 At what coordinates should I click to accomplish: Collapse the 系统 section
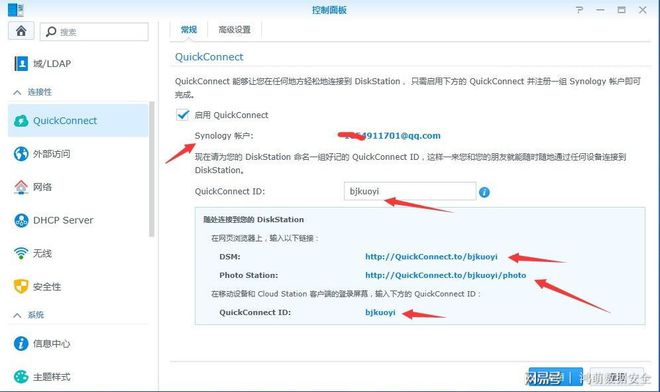tap(17, 315)
